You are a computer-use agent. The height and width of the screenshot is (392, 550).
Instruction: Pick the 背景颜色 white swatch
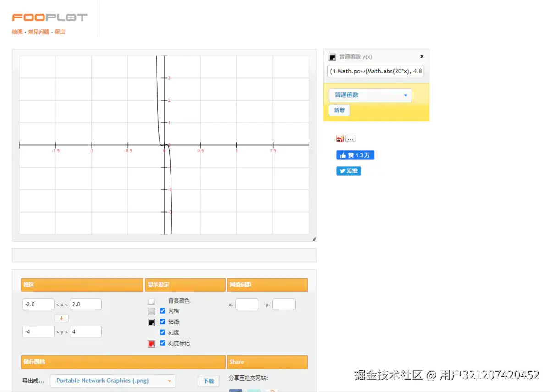tap(151, 302)
